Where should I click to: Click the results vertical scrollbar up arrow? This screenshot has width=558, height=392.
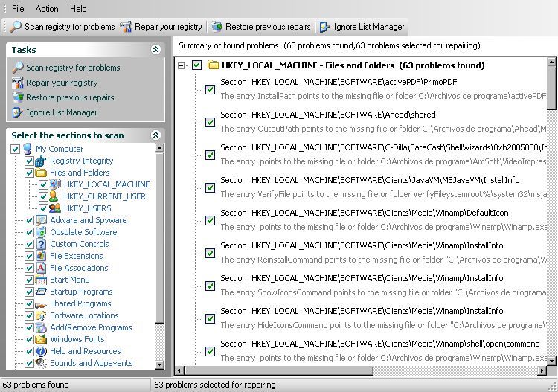551,62
